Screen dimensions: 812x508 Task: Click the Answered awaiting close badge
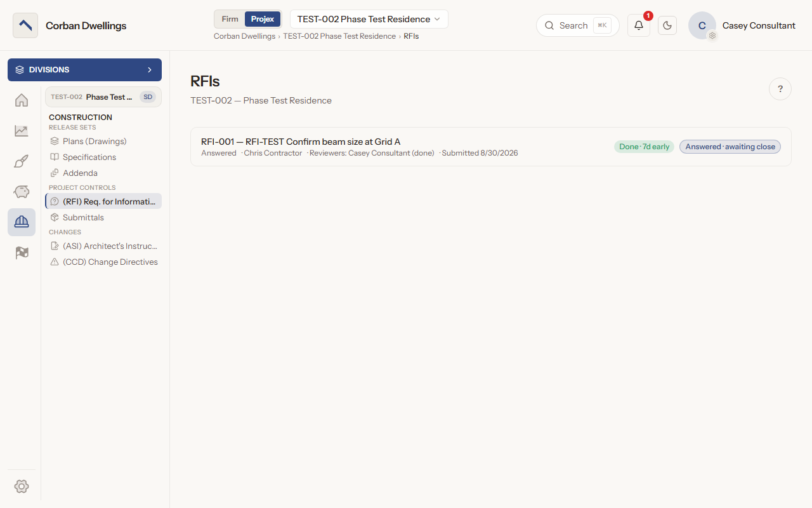click(730, 147)
